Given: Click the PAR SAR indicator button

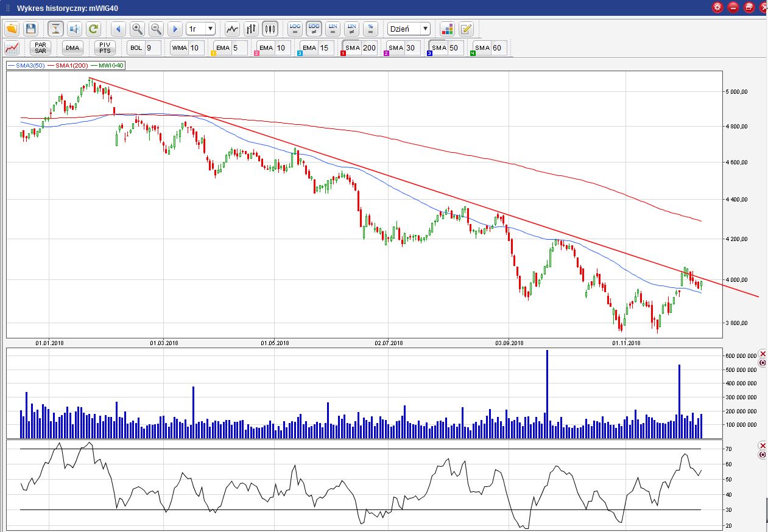Looking at the screenshot, I should tap(40, 47).
